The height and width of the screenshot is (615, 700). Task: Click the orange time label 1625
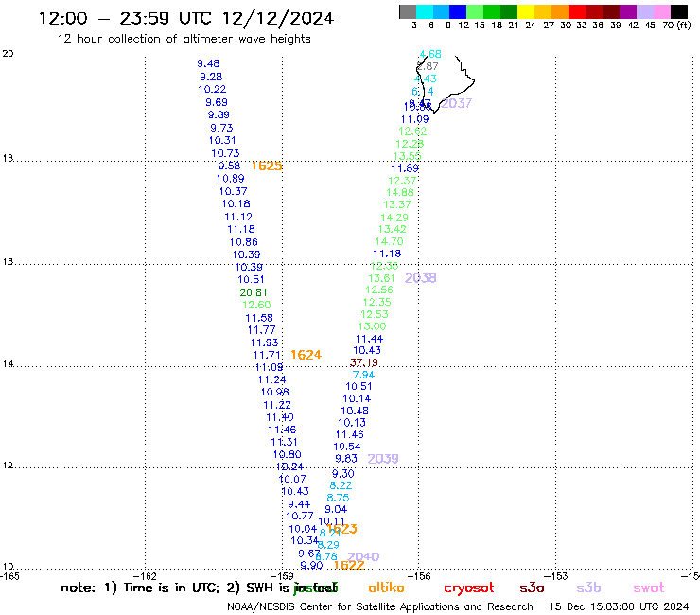[x=267, y=167]
